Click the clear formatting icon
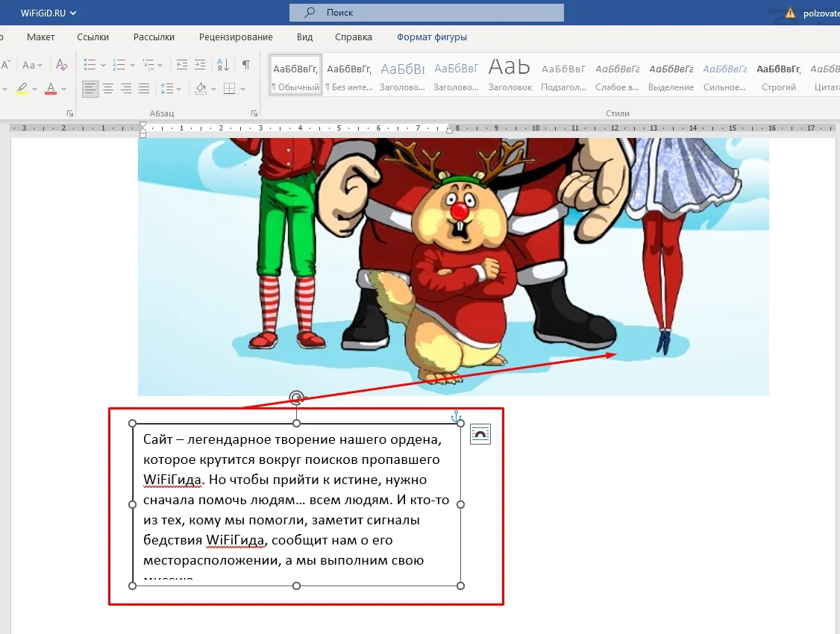 point(62,65)
